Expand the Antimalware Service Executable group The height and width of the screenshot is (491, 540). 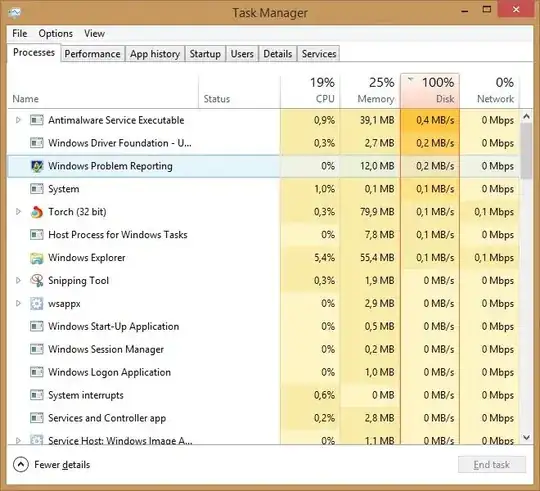18,120
